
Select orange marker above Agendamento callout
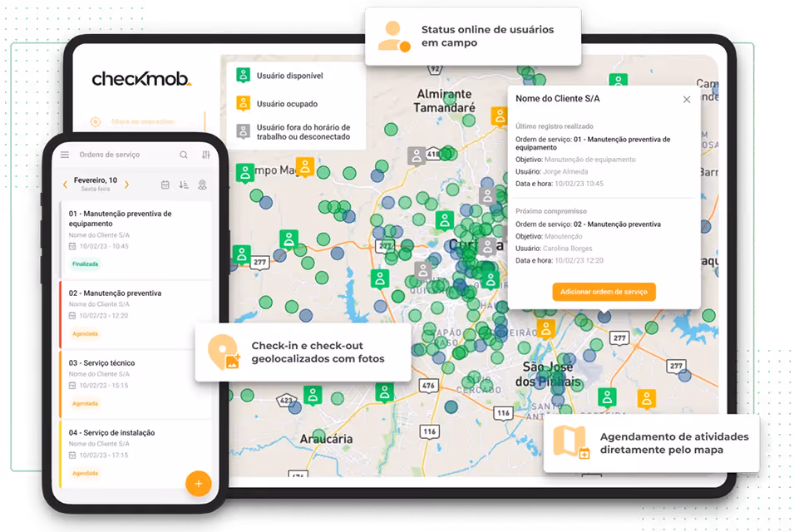[x=647, y=399]
